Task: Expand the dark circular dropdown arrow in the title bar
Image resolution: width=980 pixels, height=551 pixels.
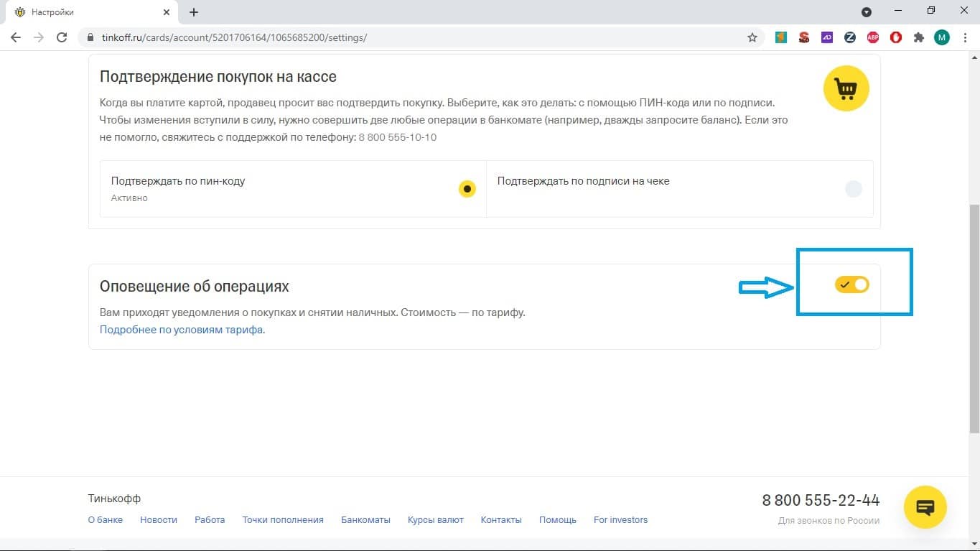Action: click(867, 12)
